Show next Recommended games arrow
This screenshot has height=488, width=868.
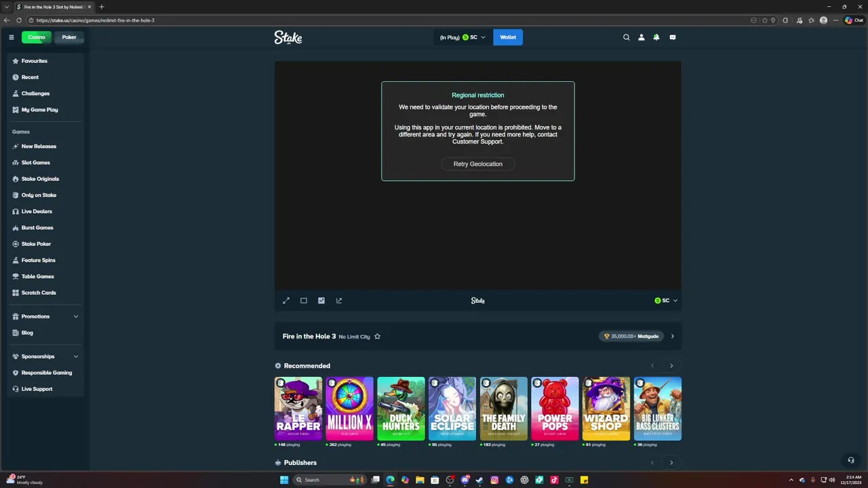click(x=671, y=366)
